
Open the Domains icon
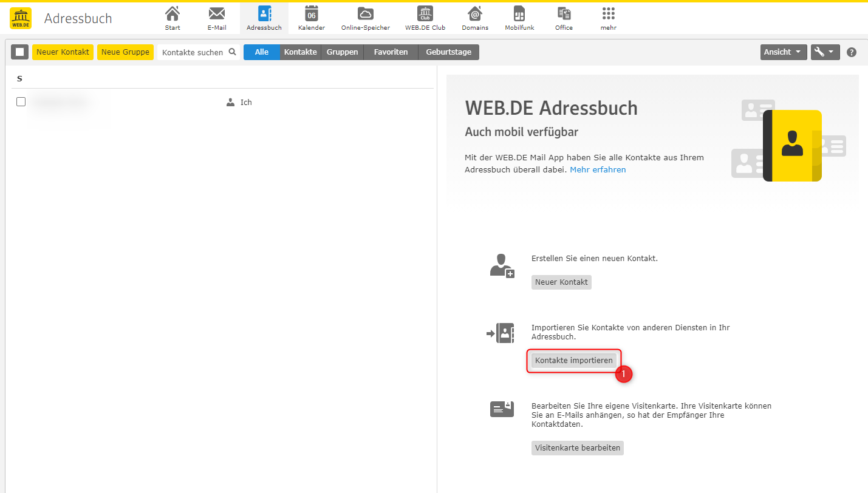tap(475, 14)
